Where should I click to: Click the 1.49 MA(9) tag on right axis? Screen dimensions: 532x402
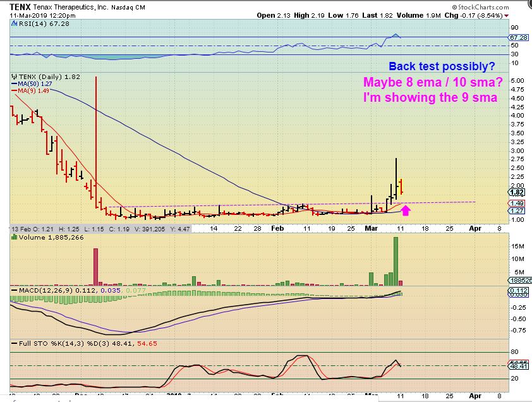tap(517, 203)
